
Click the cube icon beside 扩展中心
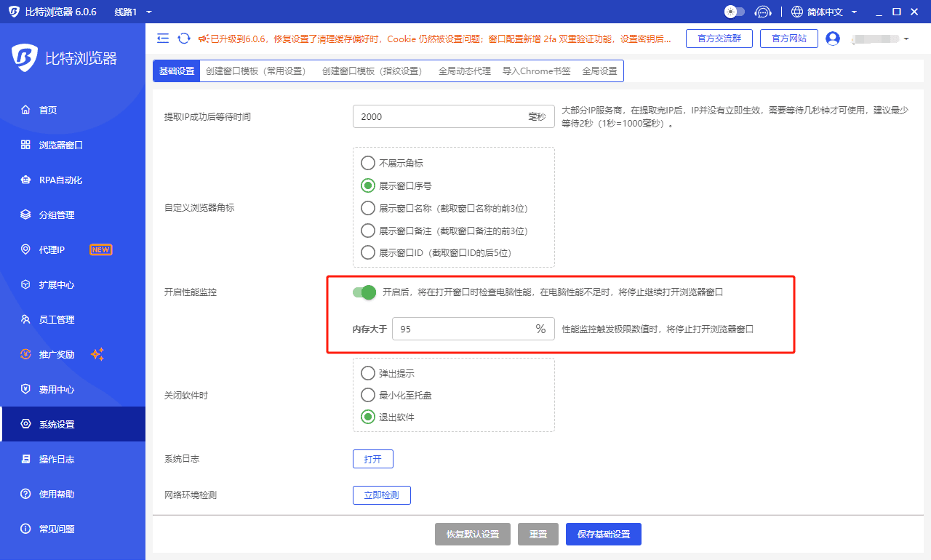pyautogui.click(x=25, y=284)
